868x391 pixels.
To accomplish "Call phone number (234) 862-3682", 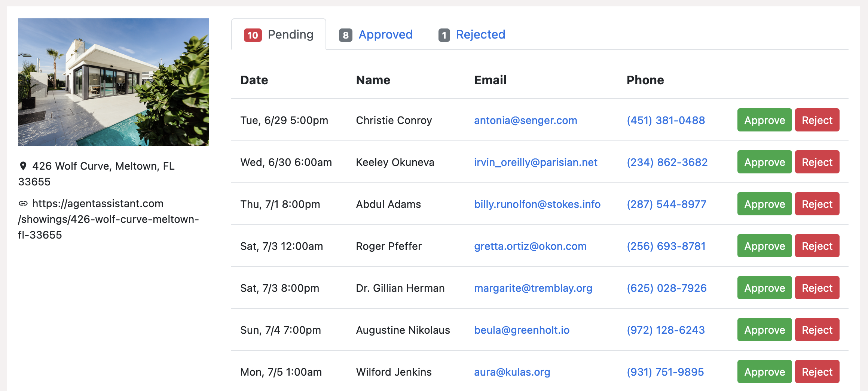I will (x=667, y=162).
